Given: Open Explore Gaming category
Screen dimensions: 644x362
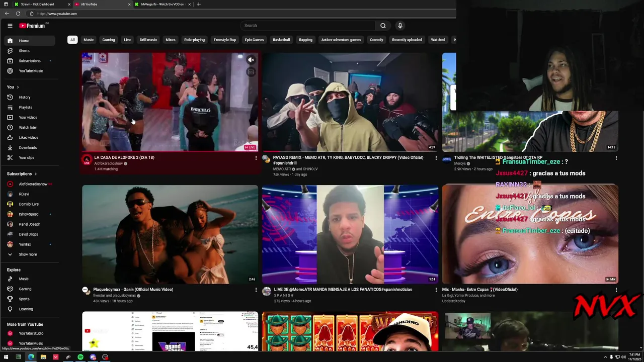Looking at the screenshot, I should point(30,289).
